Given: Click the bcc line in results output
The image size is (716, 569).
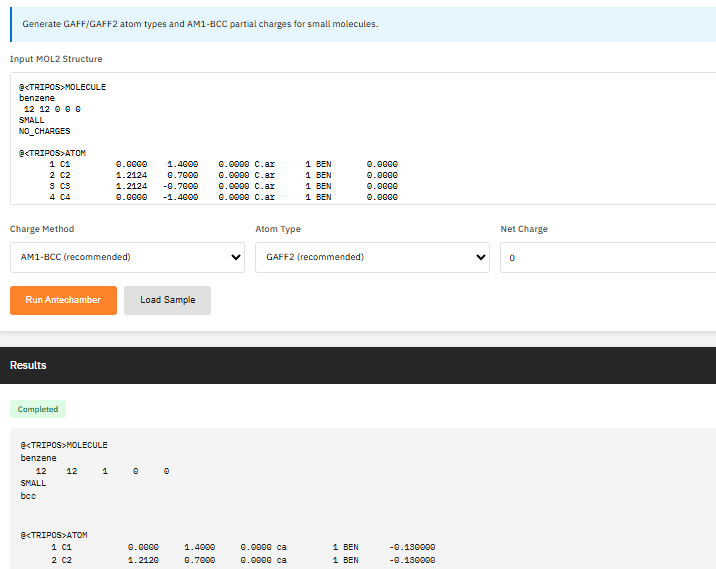Looking at the screenshot, I should click(x=27, y=494).
